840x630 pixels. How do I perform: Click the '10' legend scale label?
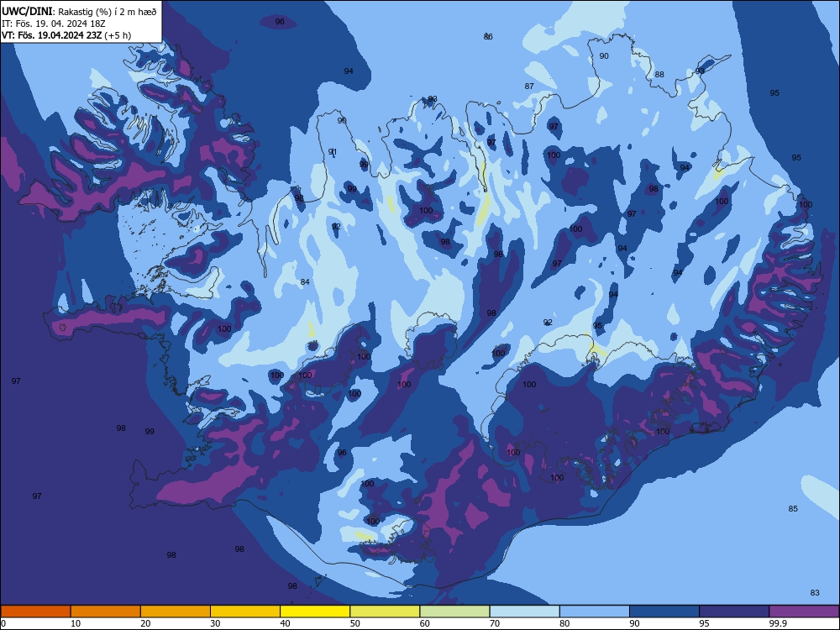[x=76, y=623]
